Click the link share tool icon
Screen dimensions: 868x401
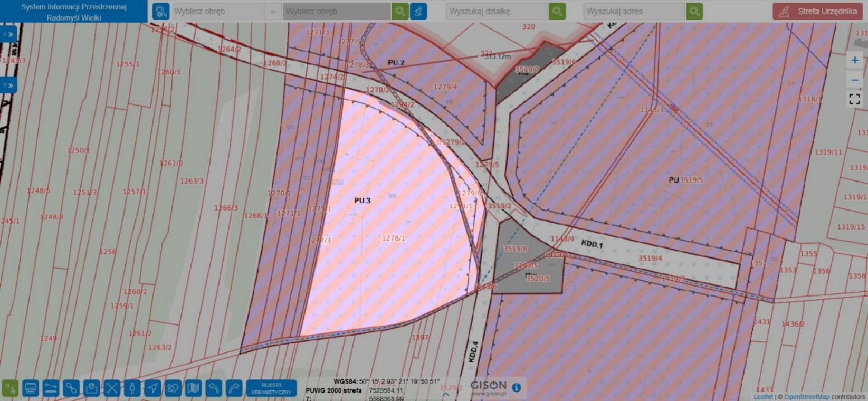click(71, 388)
